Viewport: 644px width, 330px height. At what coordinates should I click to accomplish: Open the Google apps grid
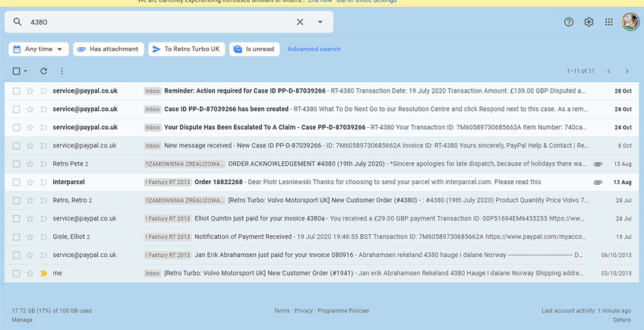609,22
